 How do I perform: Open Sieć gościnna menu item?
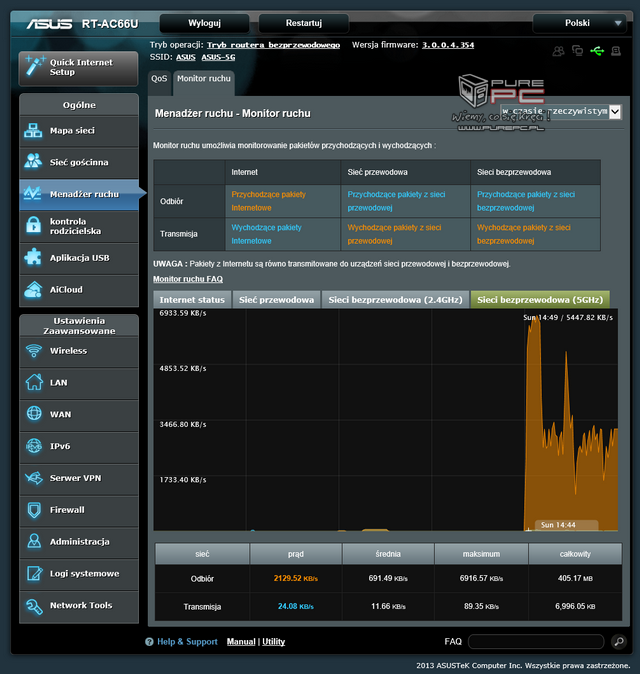tap(79, 163)
